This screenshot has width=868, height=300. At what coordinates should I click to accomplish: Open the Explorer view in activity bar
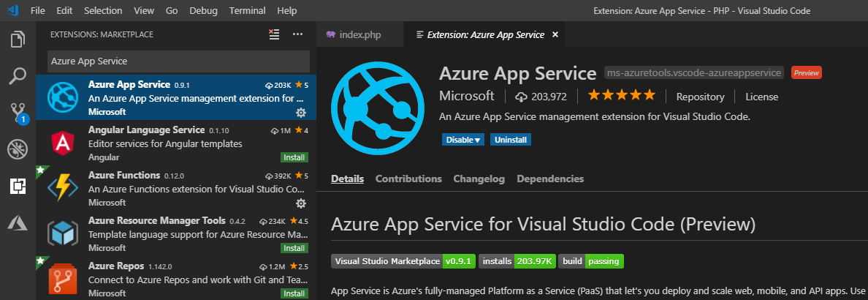coord(18,40)
